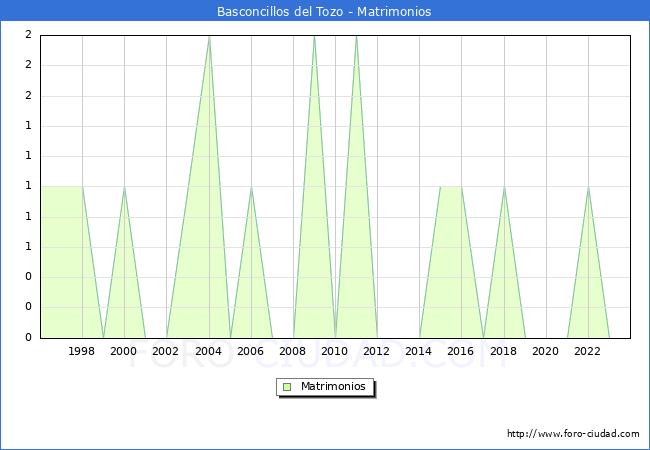Click the data peak above year 2022
The width and height of the screenshot is (650, 450).
tap(588, 187)
